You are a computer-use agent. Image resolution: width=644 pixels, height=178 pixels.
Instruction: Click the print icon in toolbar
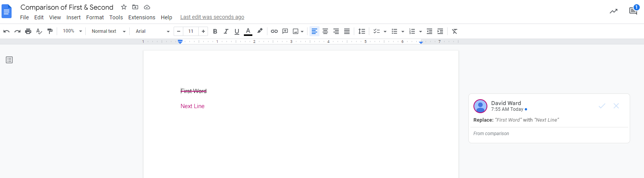28,31
